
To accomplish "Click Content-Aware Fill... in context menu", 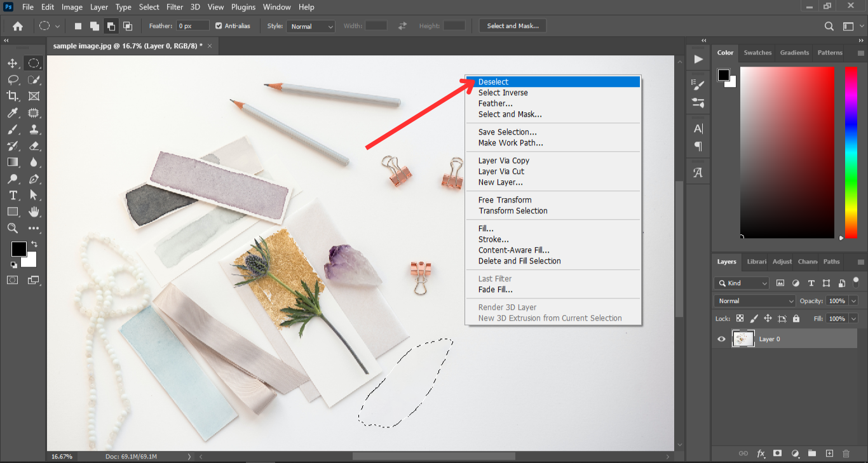I will tap(513, 250).
